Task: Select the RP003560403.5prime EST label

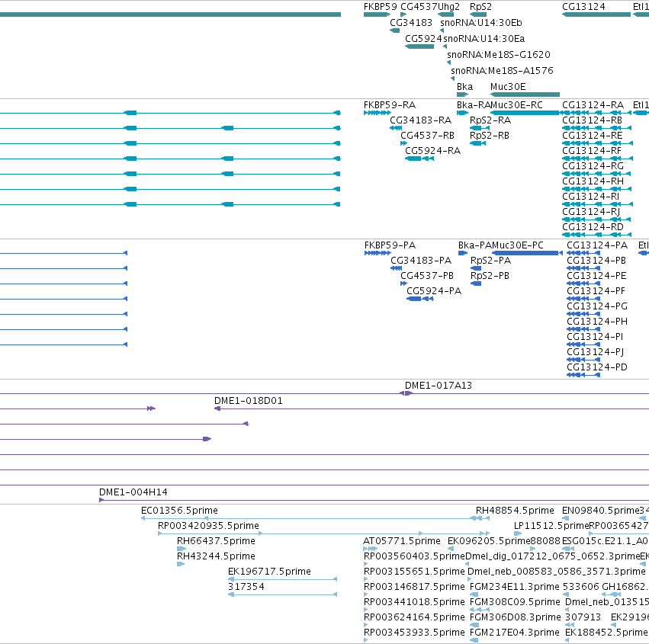Action: coord(414,556)
